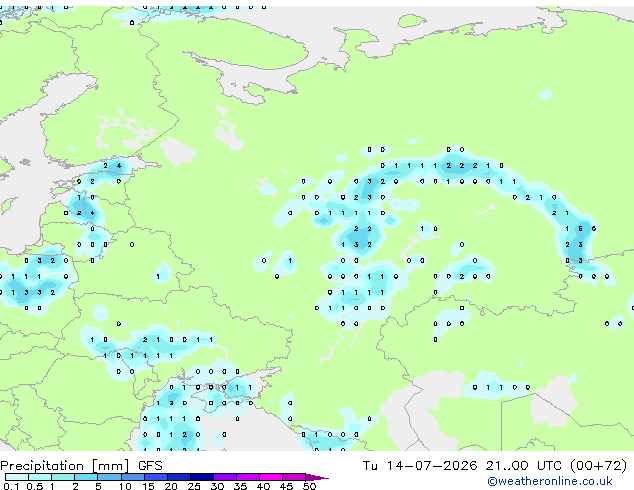Click the 0.1–0.5 mm palest legend swatch
The height and width of the screenshot is (490, 634).
point(17,477)
